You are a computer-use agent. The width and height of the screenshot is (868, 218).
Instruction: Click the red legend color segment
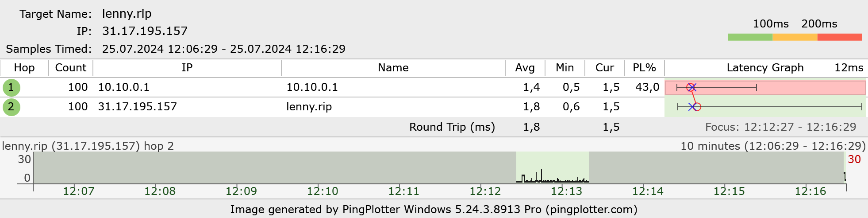[840, 37]
